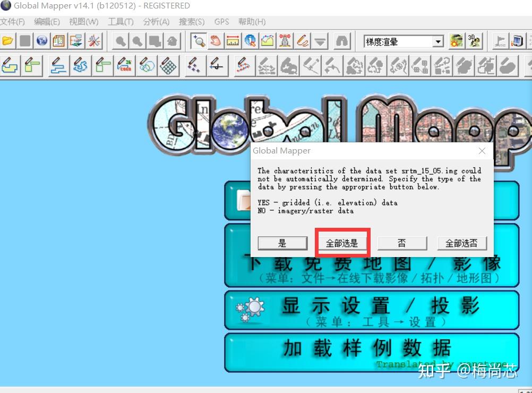Viewport: 532px width, 393px height.
Task: Click the globe online data icon
Action: 41,41
